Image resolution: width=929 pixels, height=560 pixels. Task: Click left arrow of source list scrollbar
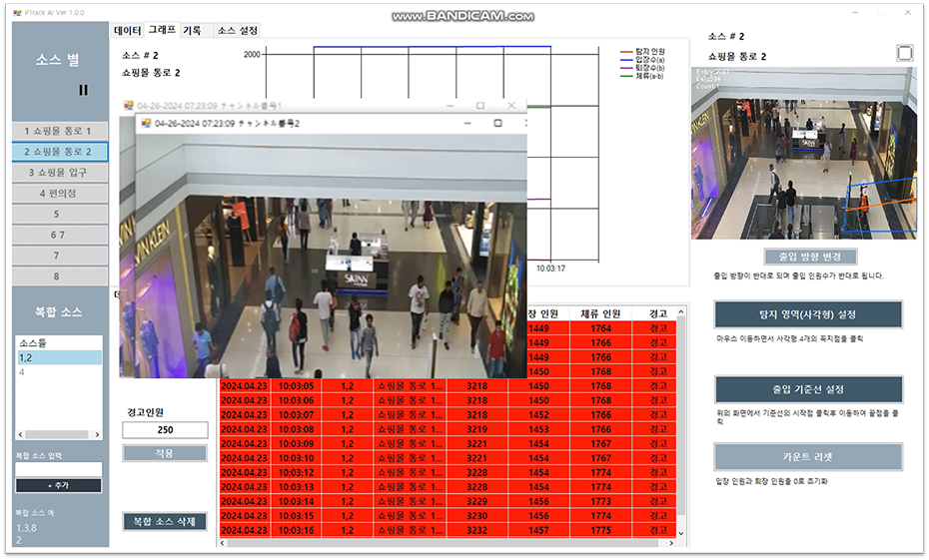click(x=21, y=434)
